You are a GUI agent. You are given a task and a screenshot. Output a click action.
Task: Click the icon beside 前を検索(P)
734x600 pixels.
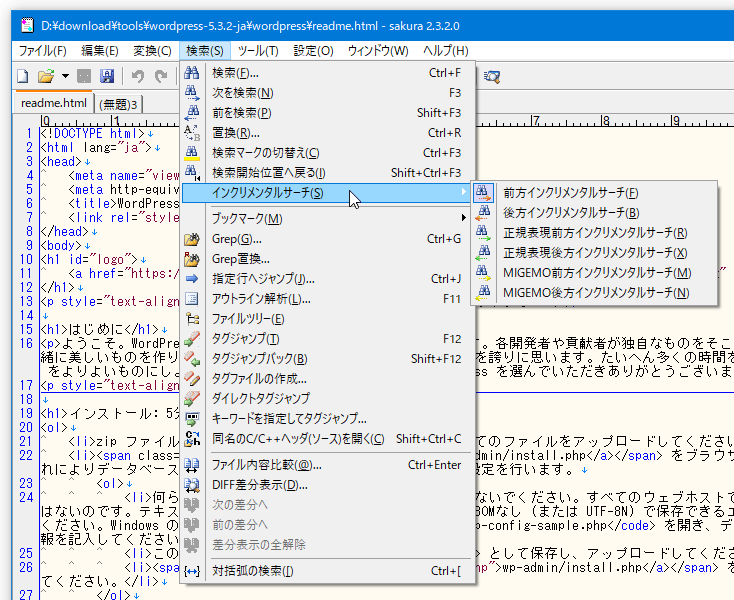191,113
